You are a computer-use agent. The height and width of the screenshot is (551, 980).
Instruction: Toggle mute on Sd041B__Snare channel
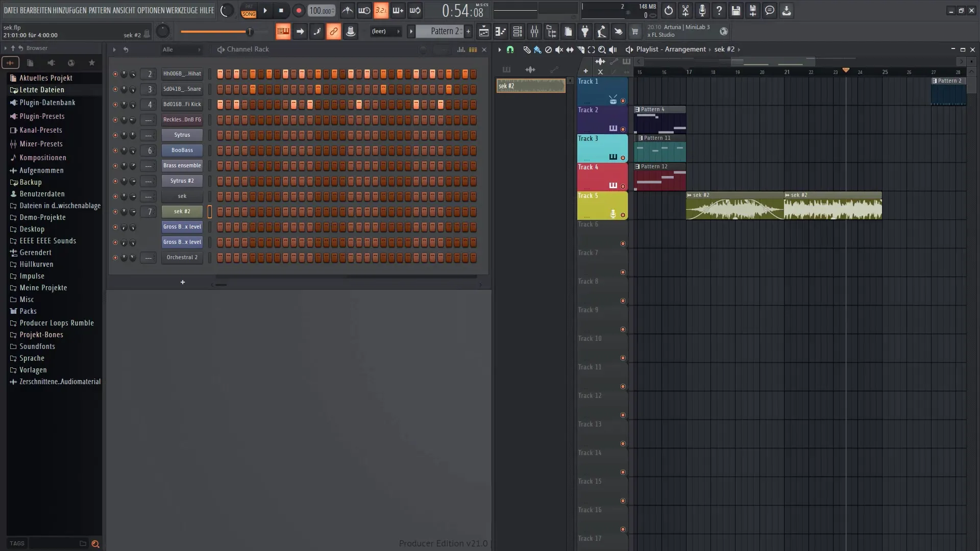click(113, 89)
